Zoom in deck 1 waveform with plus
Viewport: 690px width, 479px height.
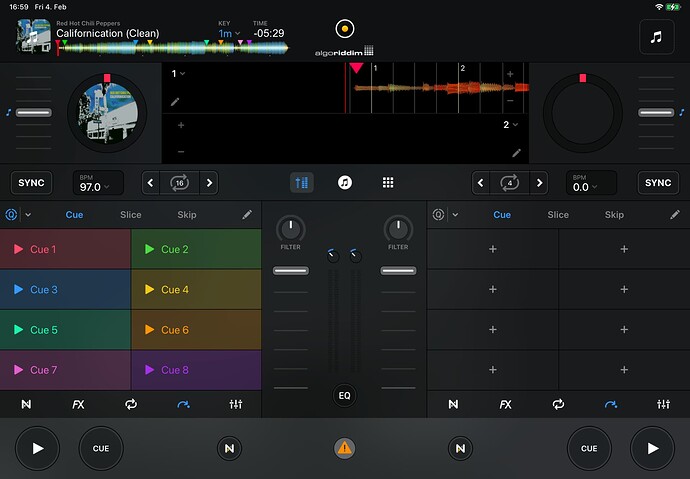click(x=510, y=74)
